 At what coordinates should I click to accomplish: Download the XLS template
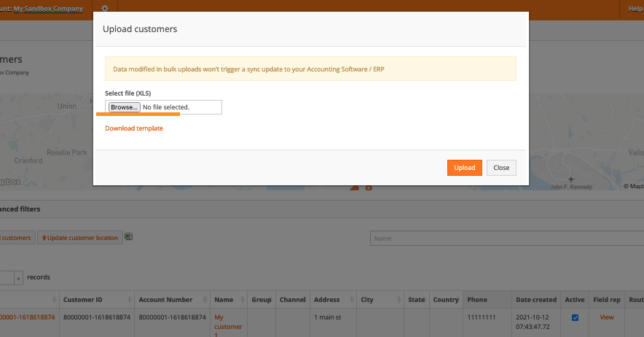tap(134, 128)
